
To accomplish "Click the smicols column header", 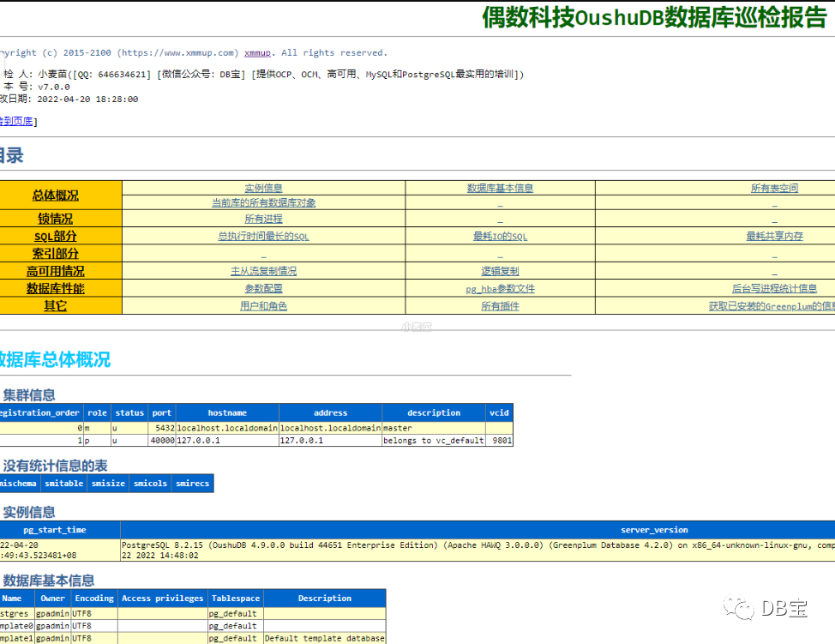I will [150, 483].
